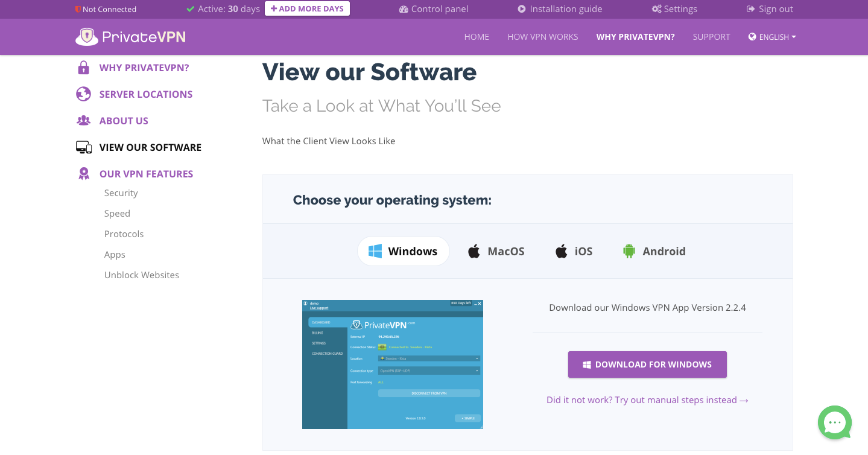Open the Unblock Websites sidebar link

click(142, 275)
